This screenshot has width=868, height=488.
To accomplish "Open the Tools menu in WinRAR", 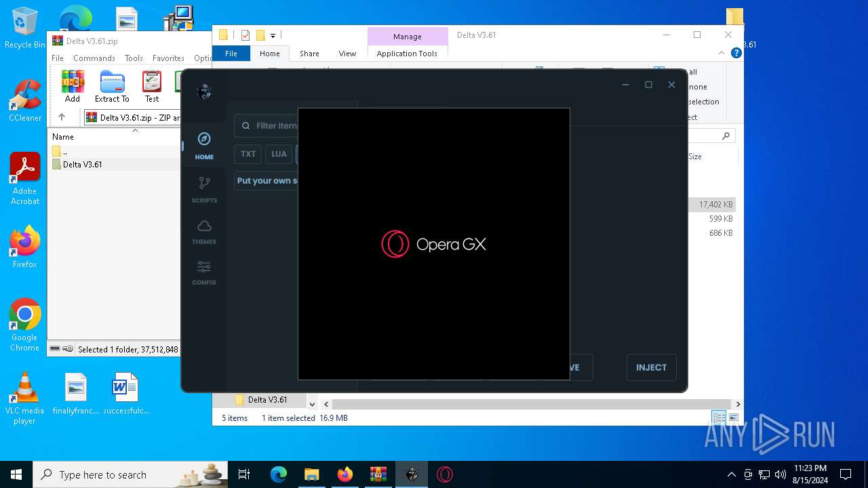I will pyautogui.click(x=134, y=58).
